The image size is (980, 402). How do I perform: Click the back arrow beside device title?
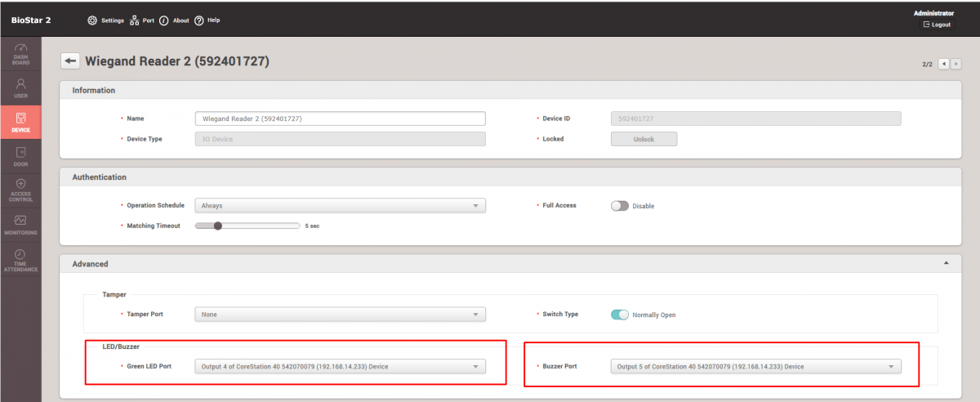click(x=71, y=61)
